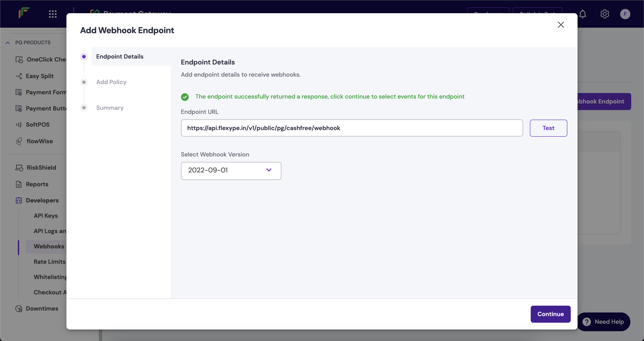644x341 pixels.
Task: Click the Downtimes sidebar icon
Action: coord(19,309)
